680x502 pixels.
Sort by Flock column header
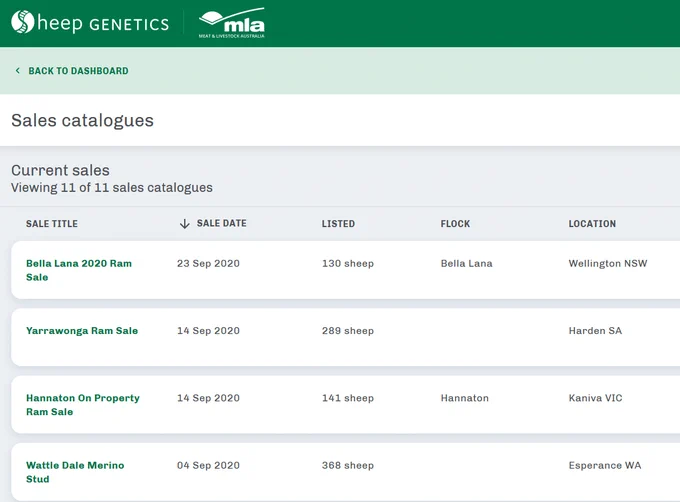pos(455,224)
